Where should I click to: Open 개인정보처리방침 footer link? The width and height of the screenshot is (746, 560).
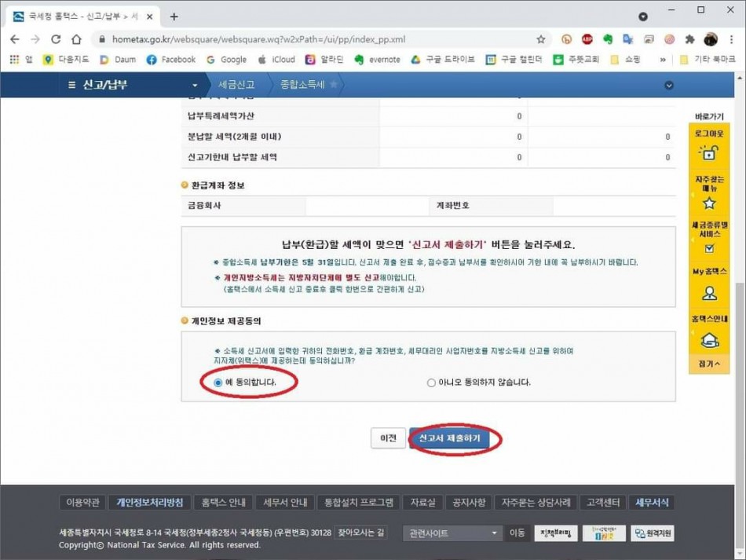(x=150, y=503)
